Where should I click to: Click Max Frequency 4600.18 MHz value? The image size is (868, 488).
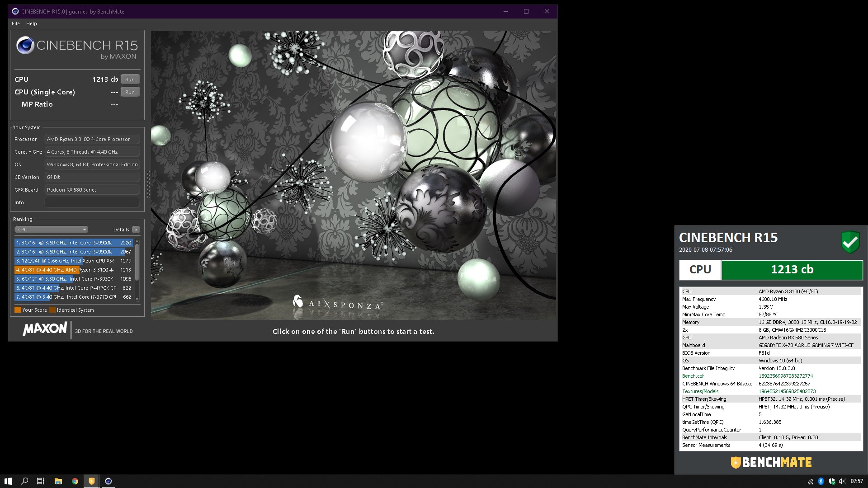[773, 299]
